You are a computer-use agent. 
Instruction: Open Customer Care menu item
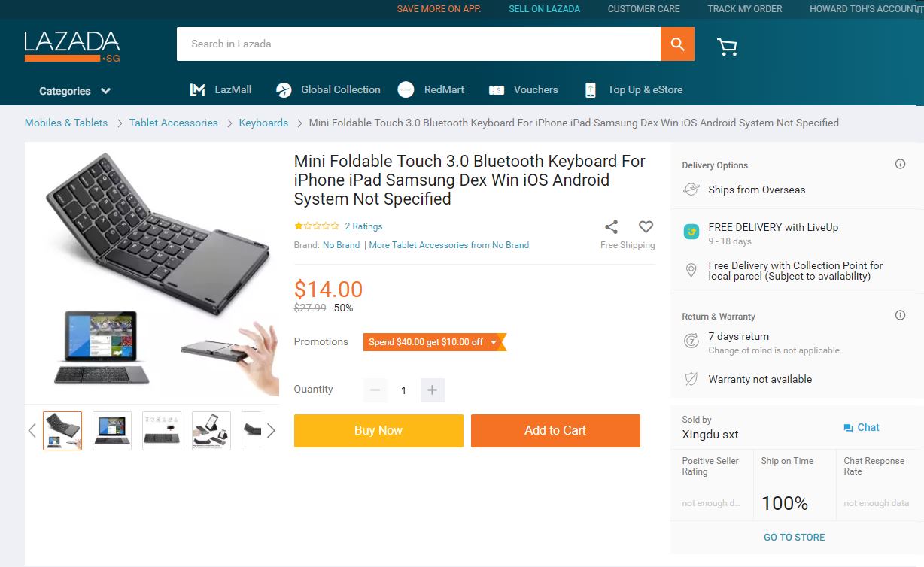coord(643,9)
